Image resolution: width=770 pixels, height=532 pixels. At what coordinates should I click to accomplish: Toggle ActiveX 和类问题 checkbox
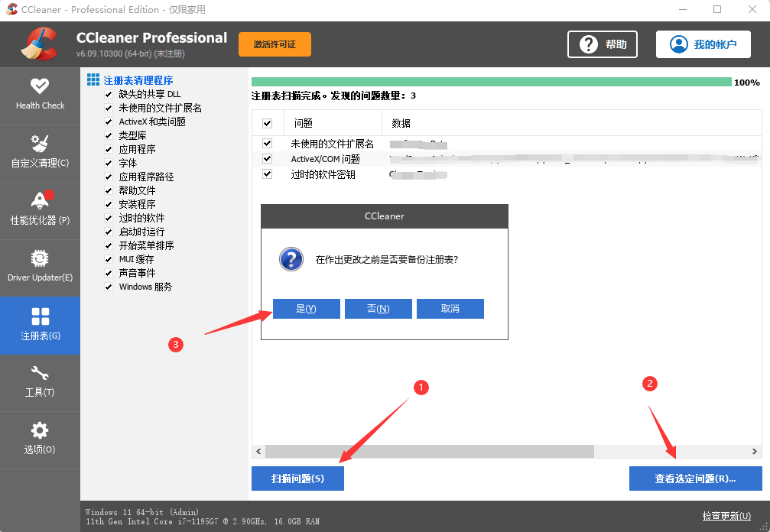(109, 122)
